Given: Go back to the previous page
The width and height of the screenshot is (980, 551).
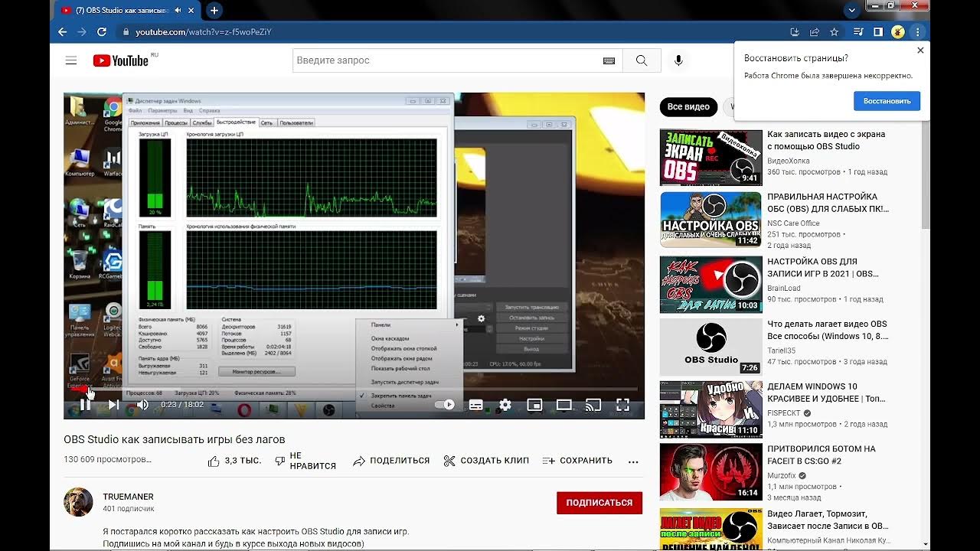Looking at the screenshot, I should (x=63, y=32).
